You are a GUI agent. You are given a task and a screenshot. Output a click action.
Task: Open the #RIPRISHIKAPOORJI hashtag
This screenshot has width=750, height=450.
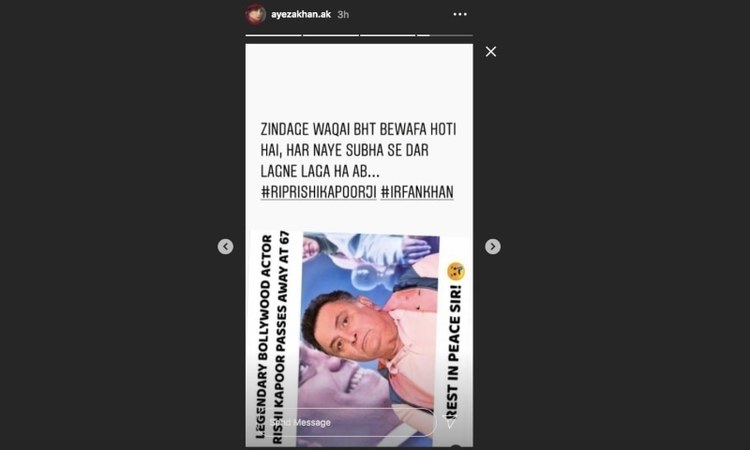click(319, 192)
